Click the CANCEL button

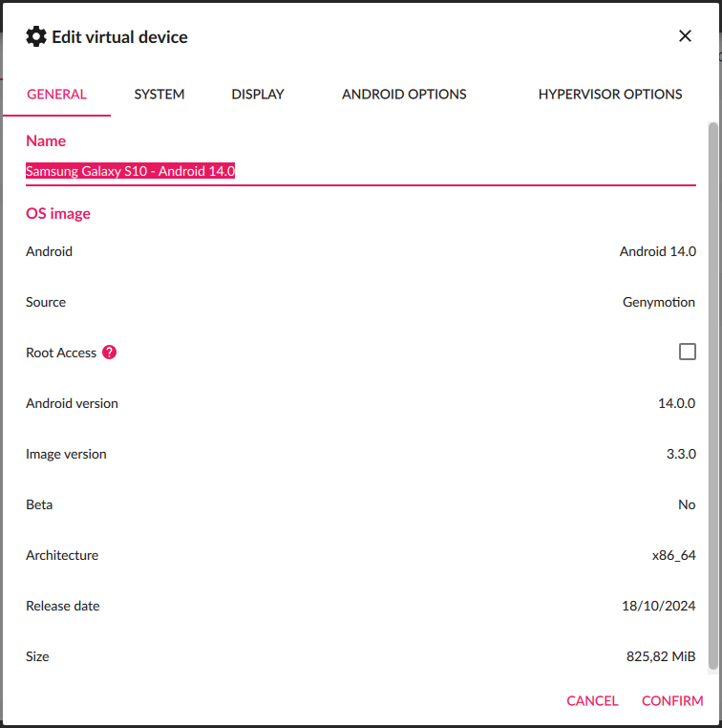tap(592, 700)
